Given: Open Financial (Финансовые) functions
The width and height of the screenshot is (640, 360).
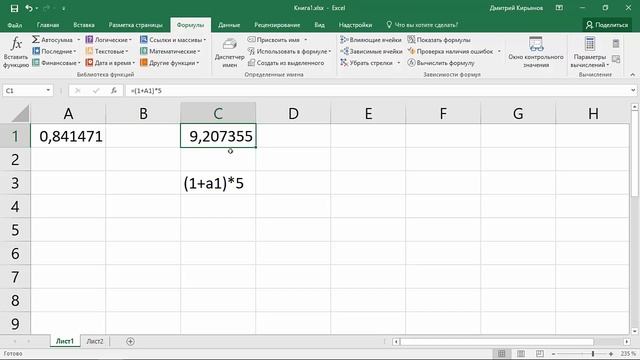Looking at the screenshot, I should pyautogui.click(x=56, y=63).
